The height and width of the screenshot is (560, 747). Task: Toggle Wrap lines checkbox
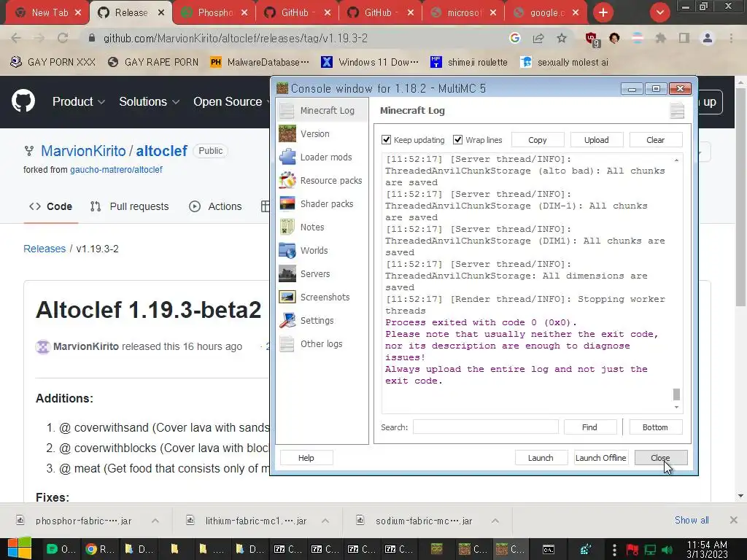coord(458,140)
